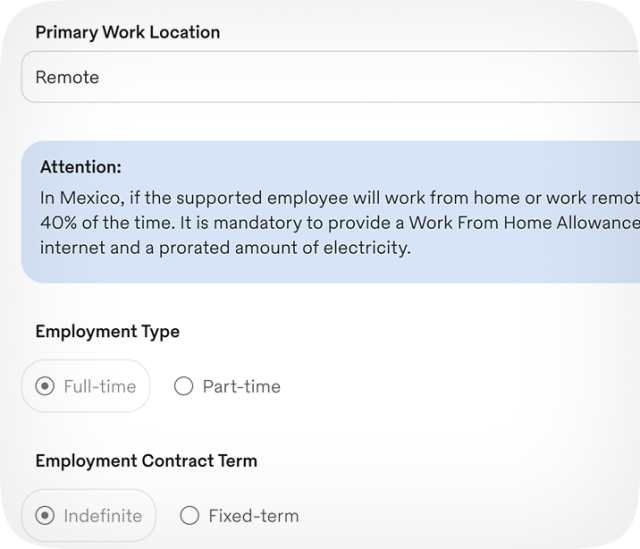Click the Full-time option label text
640x549 pixels.
(99, 386)
